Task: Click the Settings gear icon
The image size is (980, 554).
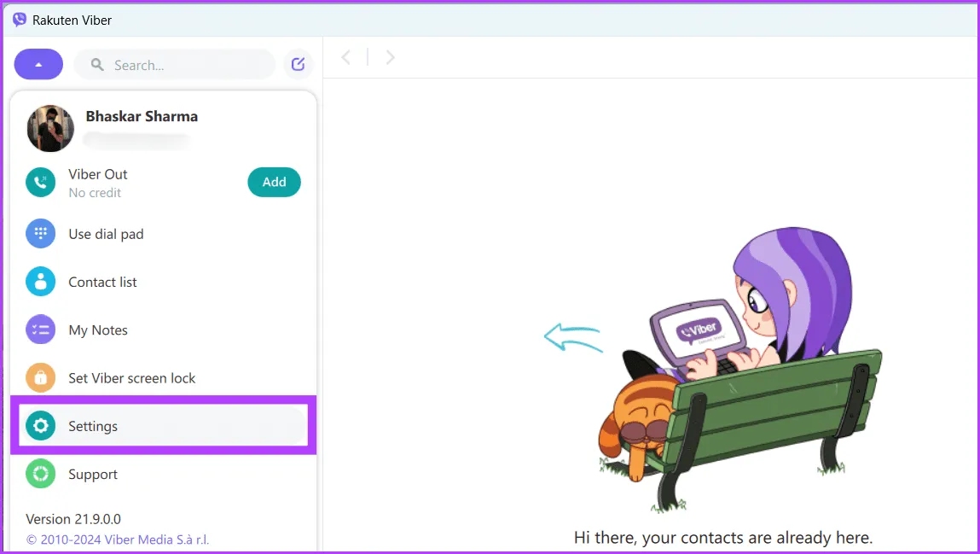Action: pyautogui.click(x=41, y=426)
